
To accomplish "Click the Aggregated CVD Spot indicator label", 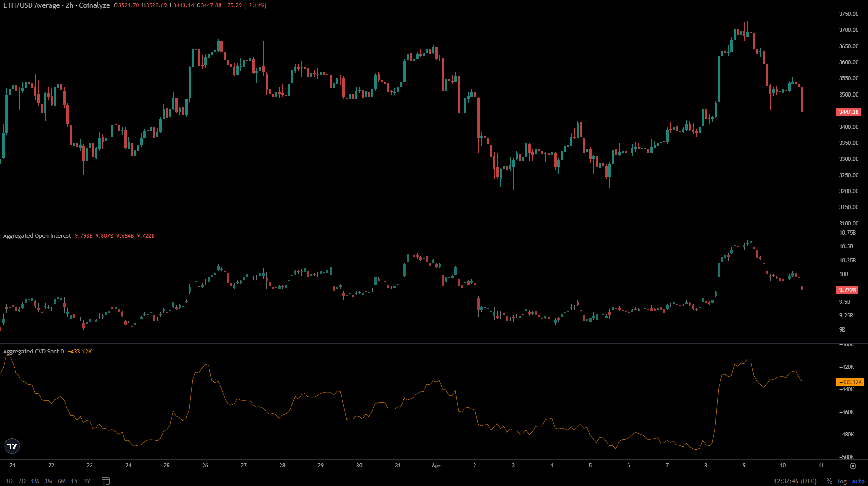I will 33,352.
